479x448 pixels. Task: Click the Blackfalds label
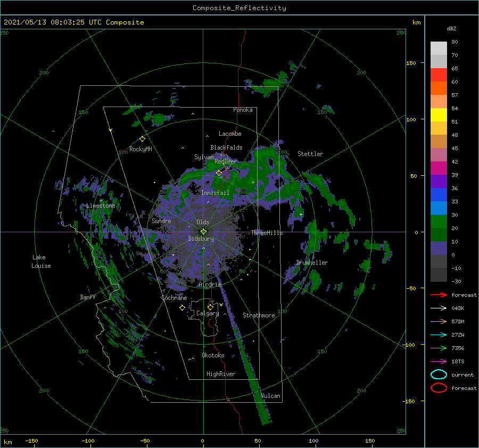tap(226, 148)
